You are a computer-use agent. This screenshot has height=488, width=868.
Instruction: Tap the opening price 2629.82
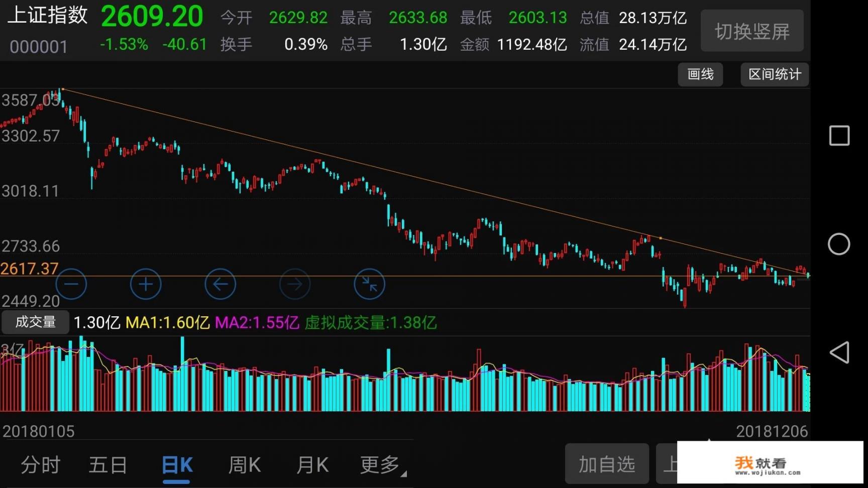pyautogui.click(x=298, y=18)
